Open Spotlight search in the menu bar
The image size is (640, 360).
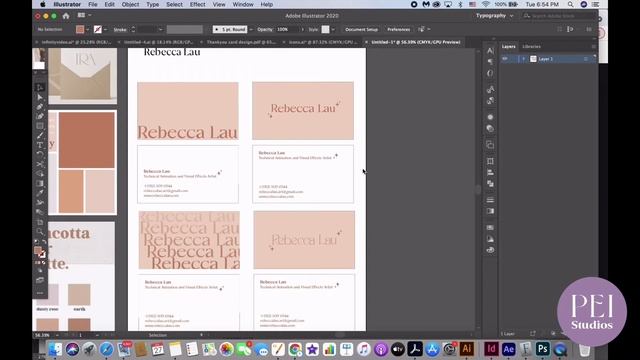[x=570, y=4]
